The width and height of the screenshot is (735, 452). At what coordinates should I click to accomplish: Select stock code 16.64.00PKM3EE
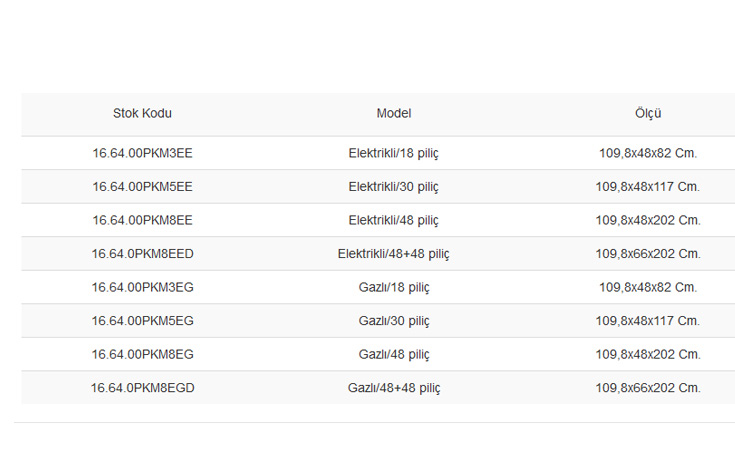point(142,153)
